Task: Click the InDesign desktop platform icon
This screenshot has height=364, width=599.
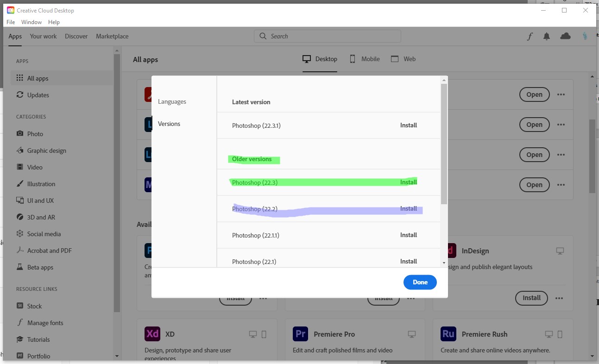Action: pyautogui.click(x=560, y=251)
